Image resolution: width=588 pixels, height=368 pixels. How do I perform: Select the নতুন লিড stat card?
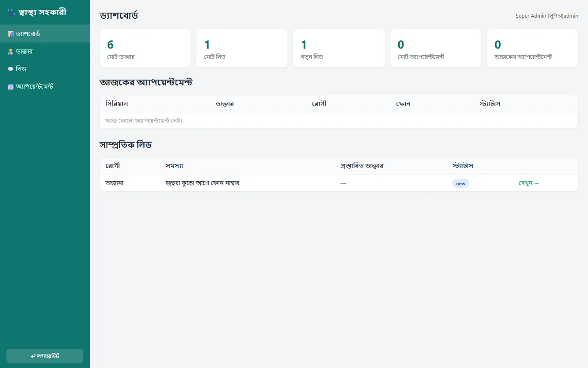click(339, 48)
